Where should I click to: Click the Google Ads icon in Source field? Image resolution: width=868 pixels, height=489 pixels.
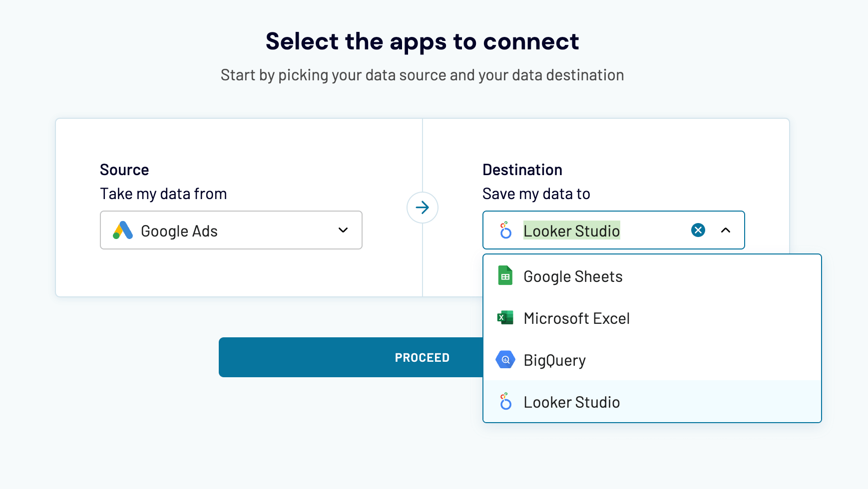121,230
